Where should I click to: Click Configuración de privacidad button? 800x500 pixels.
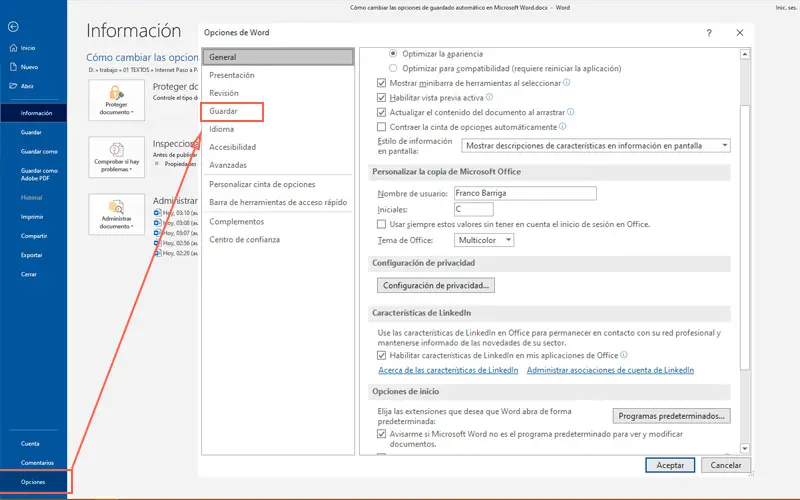click(x=436, y=285)
